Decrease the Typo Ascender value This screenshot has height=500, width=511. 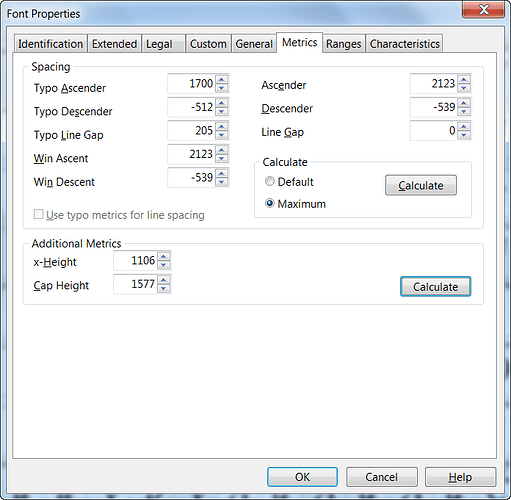click(222, 88)
